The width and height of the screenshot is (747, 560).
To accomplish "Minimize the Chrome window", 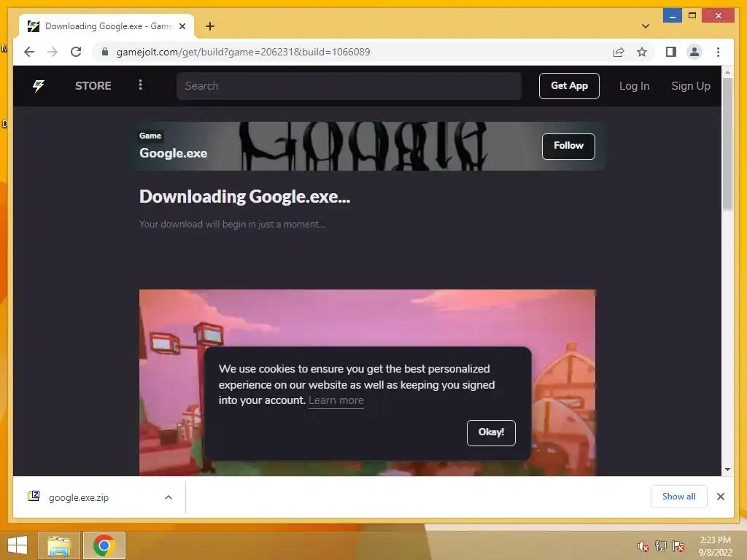I will pyautogui.click(x=672, y=16).
